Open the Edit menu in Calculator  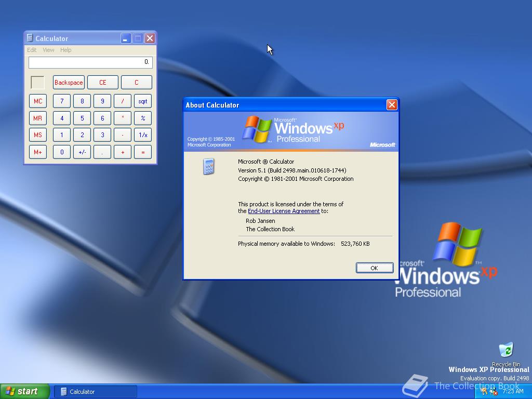click(x=32, y=50)
